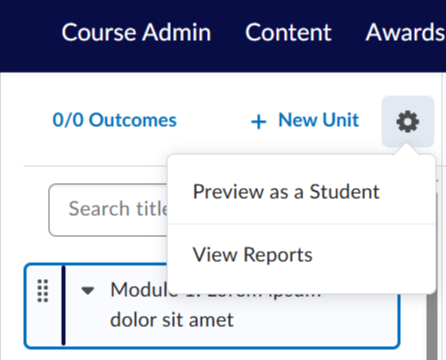Collapse Module 1 with the triangle arrow
The width and height of the screenshot is (446, 360).
(88, 291)
